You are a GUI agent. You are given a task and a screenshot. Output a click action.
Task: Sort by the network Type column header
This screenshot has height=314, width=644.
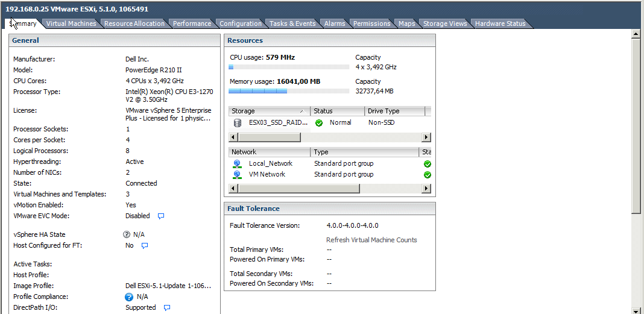pyautogui.click(x=364, y=152)
